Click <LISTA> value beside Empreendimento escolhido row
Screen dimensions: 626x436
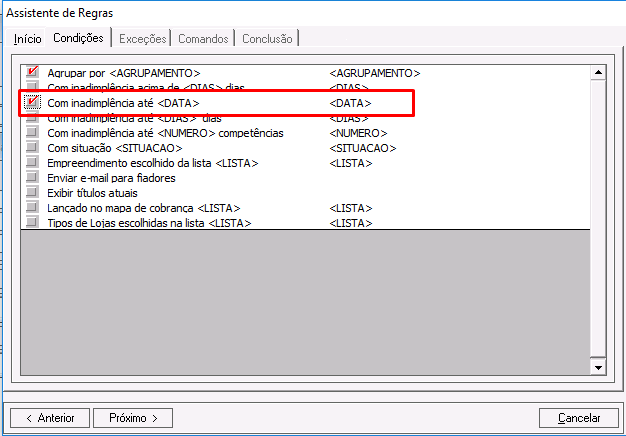pyautogui.click(x=351, y=163)
